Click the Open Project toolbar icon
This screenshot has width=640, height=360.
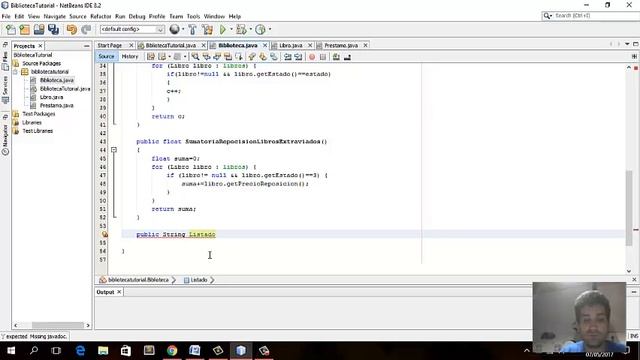(39, 29)
